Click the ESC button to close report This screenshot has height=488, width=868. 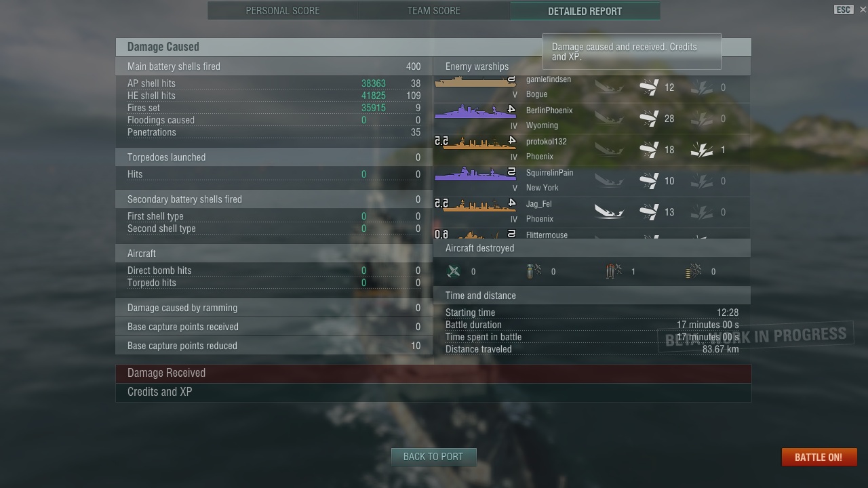844,9
